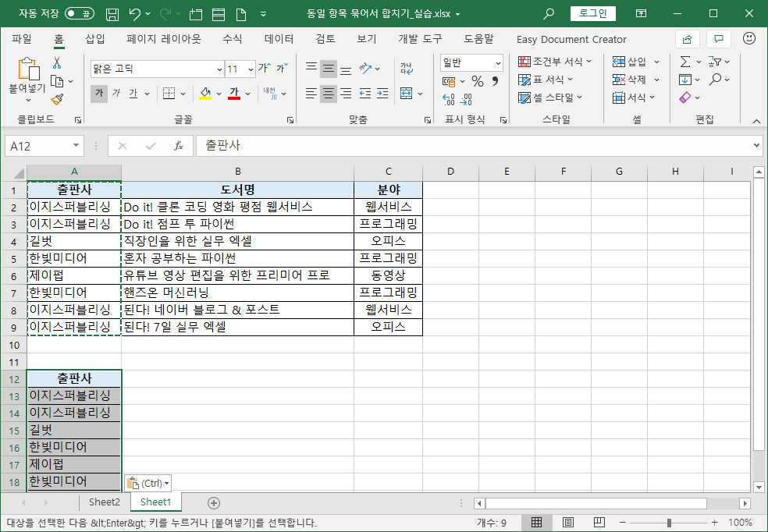The width and height of the screenshot is (768, 532).
Task: Click the Format Painter brush icon
Action: pyautogui.click(x=57, y=99)
